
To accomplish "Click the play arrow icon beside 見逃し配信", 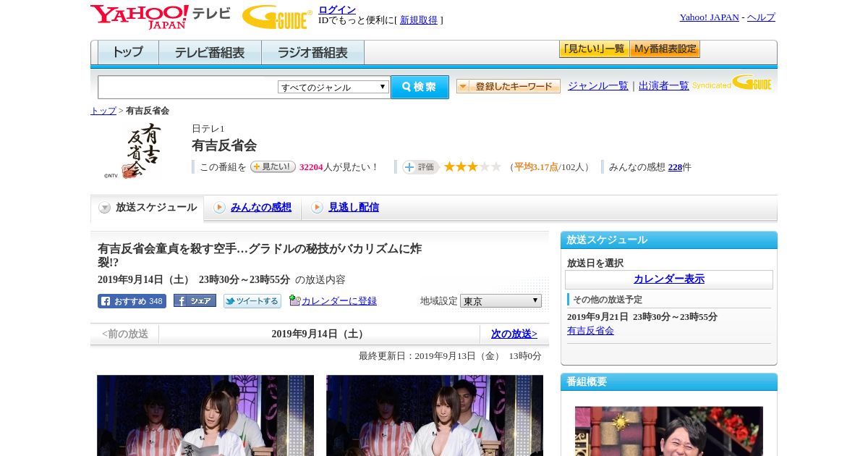I will (317, 208).
